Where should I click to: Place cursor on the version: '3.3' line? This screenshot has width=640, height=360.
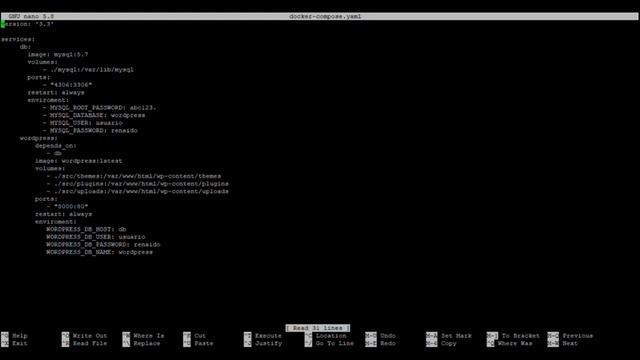pyautogui.click(x=28, y=24)
